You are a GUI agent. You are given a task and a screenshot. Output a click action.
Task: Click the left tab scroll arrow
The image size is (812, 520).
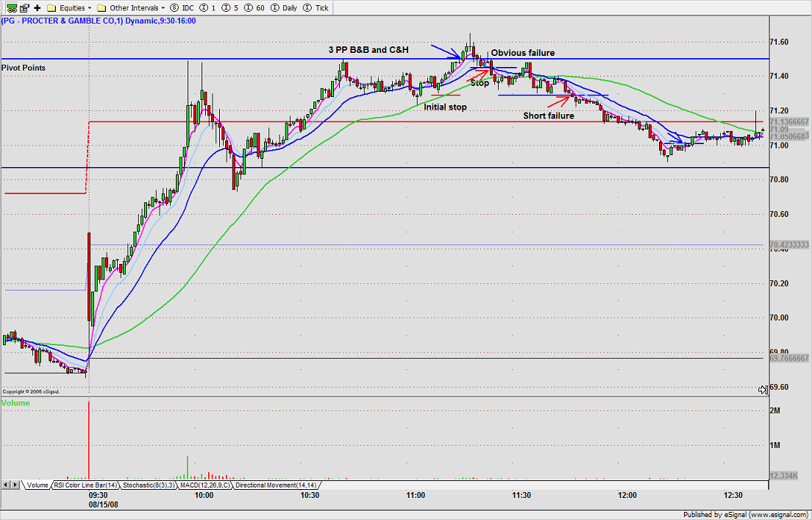point(6,485)
